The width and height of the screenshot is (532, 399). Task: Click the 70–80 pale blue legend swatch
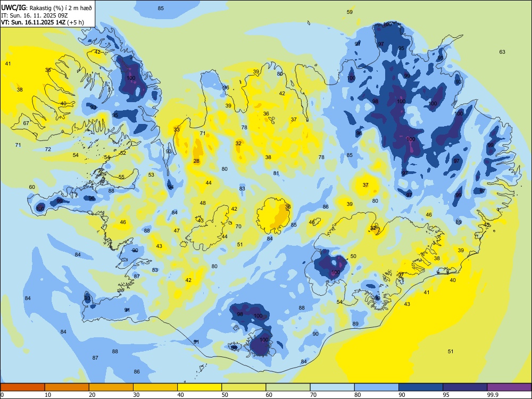[x=332, y=387]
